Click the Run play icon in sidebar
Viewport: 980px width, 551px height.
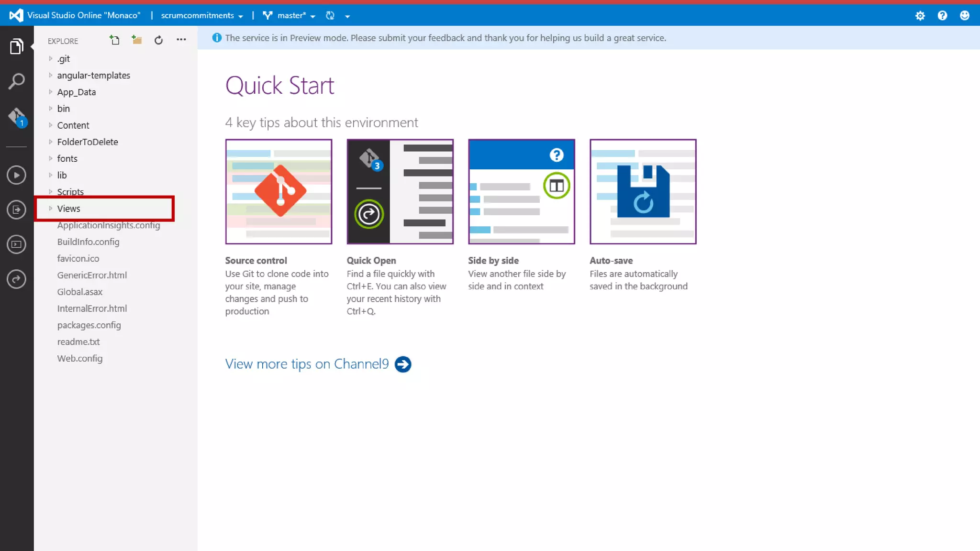pyautogui.click(x=16, y=175)
